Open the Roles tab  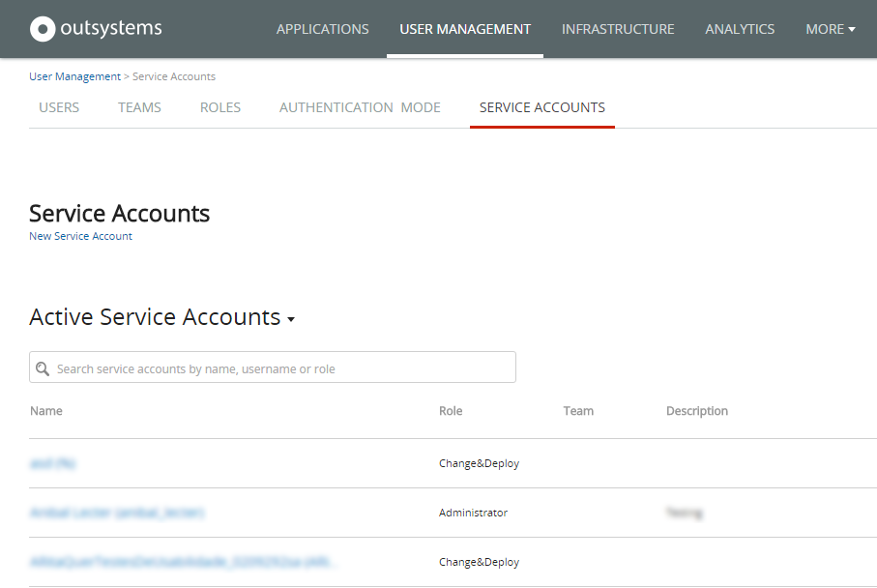coord(220,107)
